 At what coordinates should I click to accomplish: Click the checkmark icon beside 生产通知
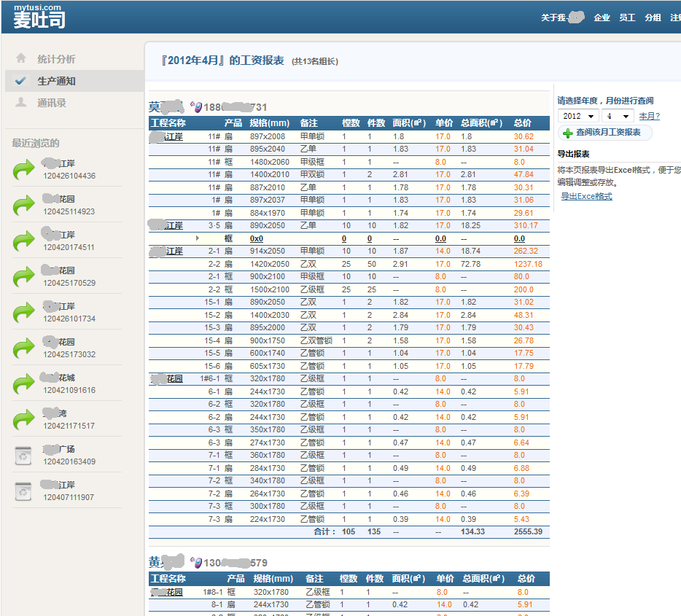tap(21, 81)
